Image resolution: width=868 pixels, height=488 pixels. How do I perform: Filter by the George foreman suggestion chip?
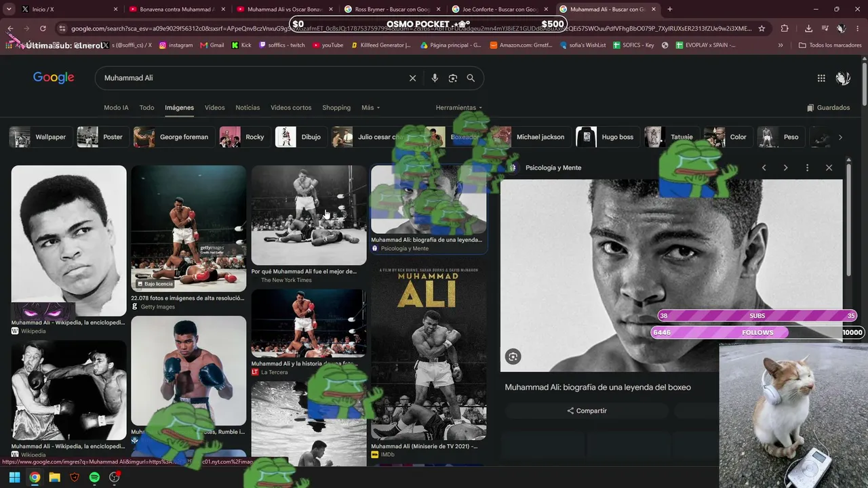pos(174,137)
